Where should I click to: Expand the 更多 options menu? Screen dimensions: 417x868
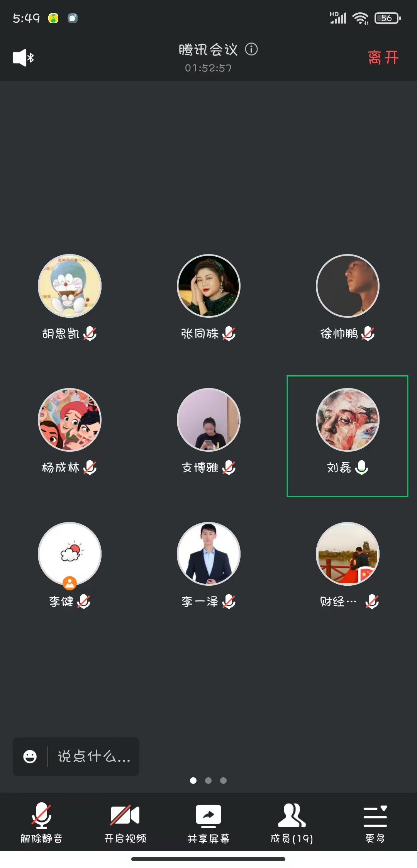pos(375,822)
